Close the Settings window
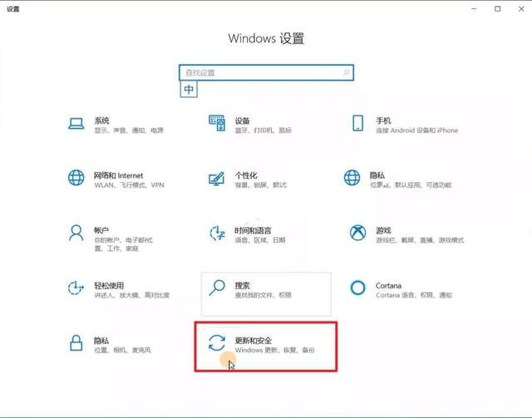The height and width of the screenshot is (418, 532). pos(521,9)
